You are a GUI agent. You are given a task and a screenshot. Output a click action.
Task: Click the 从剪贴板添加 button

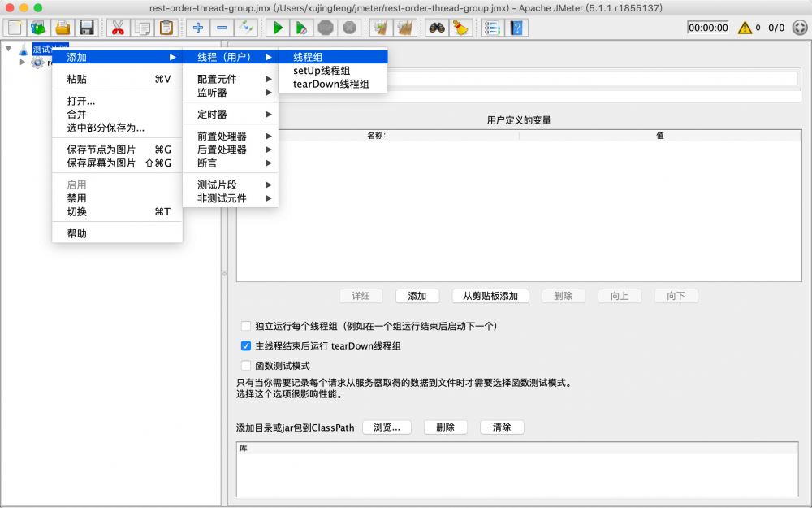coord(490,296)
